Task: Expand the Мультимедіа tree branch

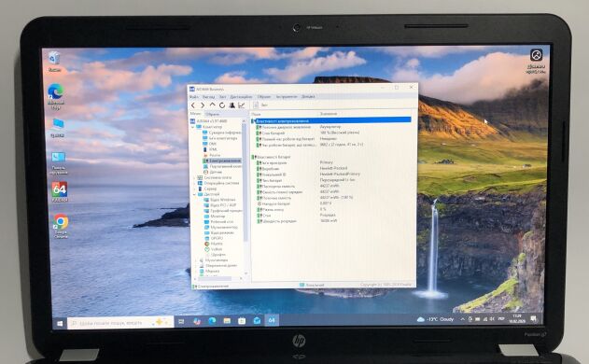Action: pyautogui.click(x=196, y=260)
